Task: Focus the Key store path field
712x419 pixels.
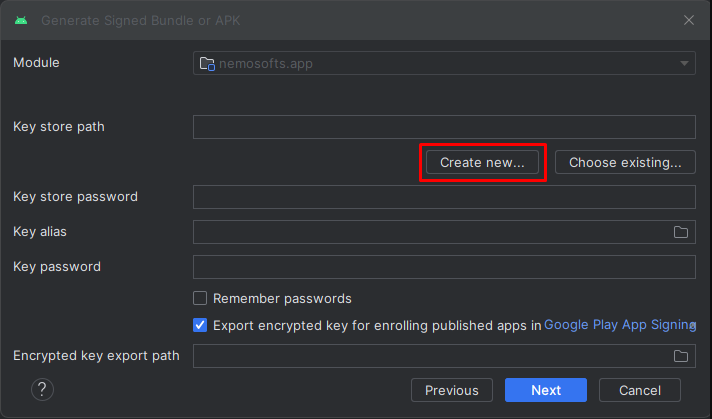Action: 444,127
